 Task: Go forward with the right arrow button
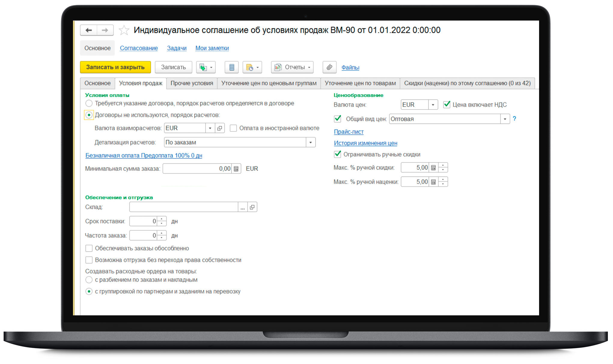(x=105, y=30)
